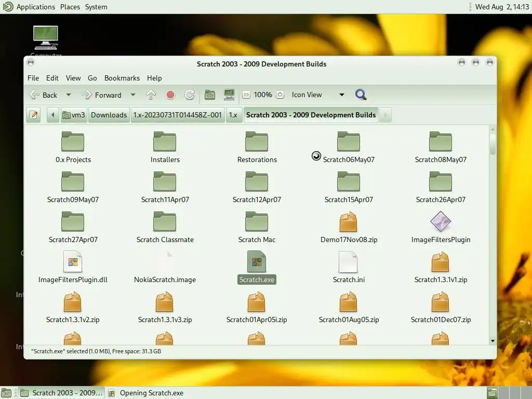The width and height of the screenshot is (532, 399).
Task: Select the Scratch26Apr07 folder
Action: [441, 187]
